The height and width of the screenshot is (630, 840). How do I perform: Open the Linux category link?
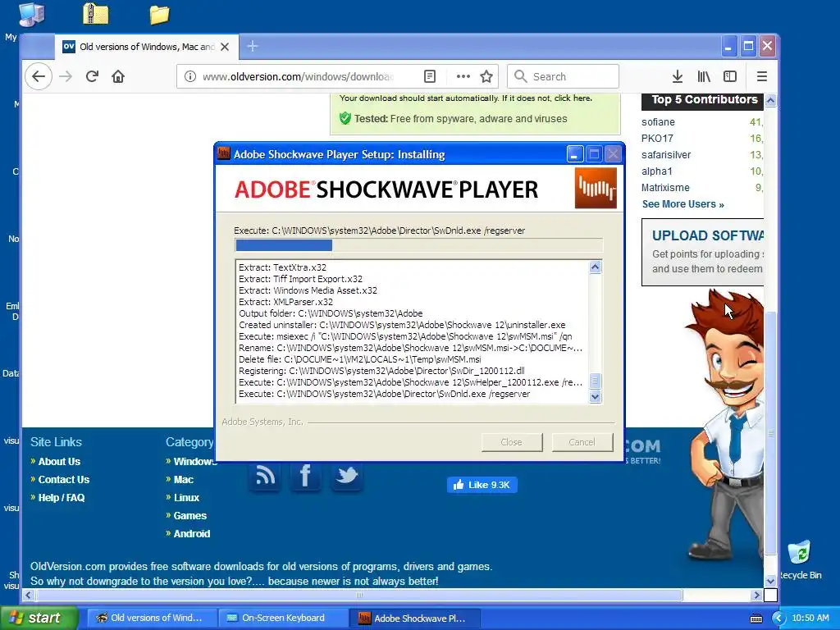point(186,498)
